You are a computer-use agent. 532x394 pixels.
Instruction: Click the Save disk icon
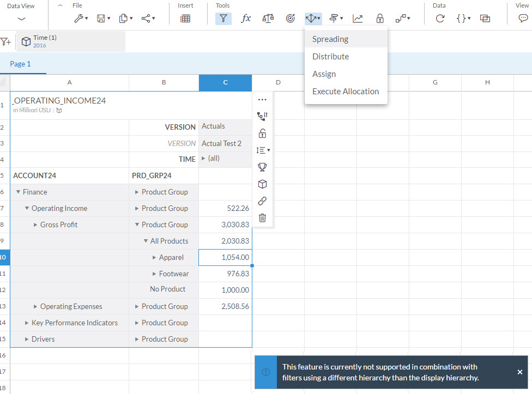103,19
